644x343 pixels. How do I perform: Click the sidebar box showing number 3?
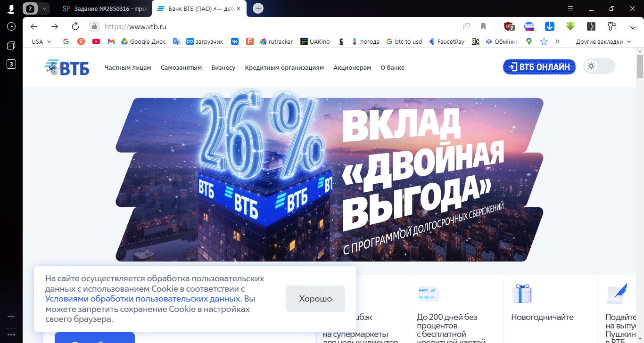[11, 64]
